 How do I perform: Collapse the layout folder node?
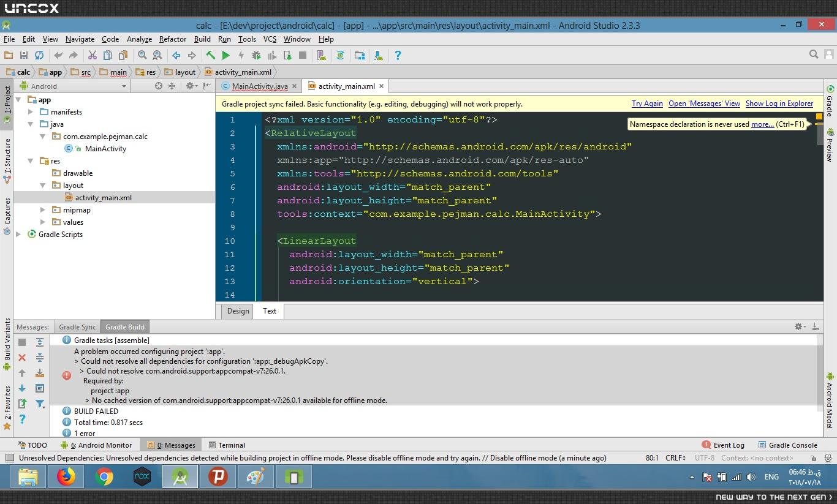pos(43,186)
